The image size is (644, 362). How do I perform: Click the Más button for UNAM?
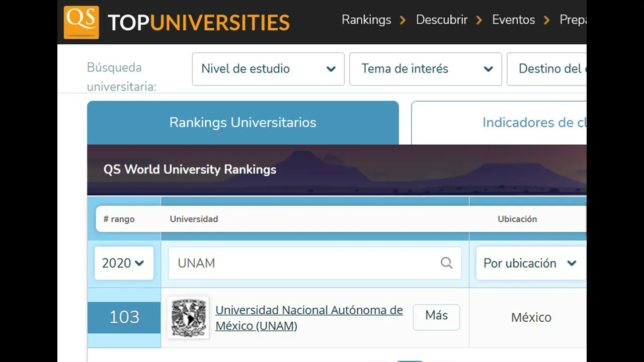436,317
